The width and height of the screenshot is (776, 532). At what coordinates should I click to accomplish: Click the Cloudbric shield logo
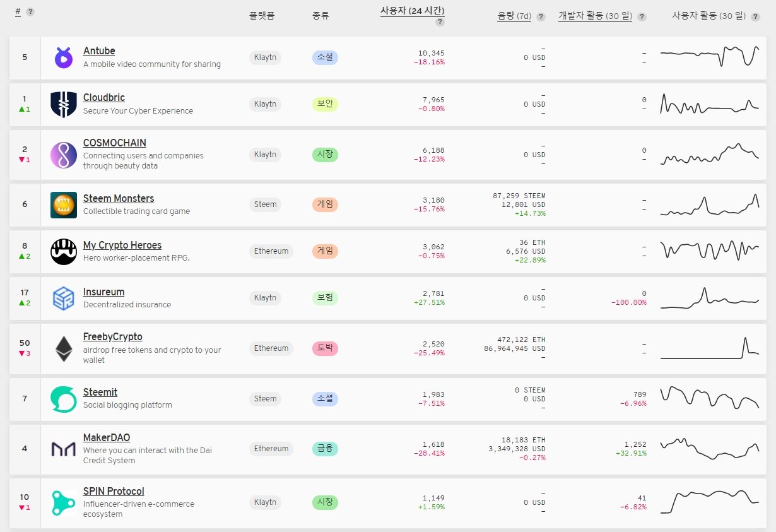63,104
